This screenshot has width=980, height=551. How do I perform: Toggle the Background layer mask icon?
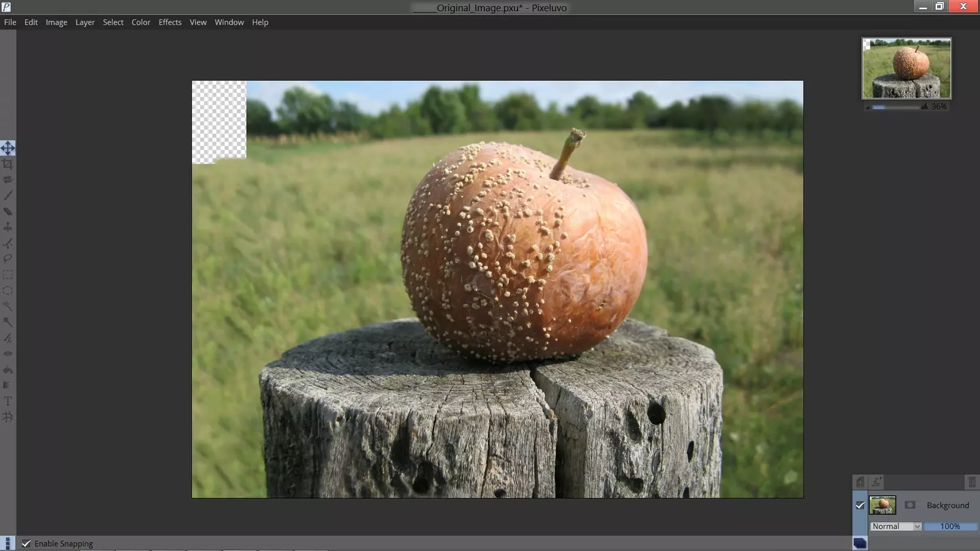coord(910,506)
